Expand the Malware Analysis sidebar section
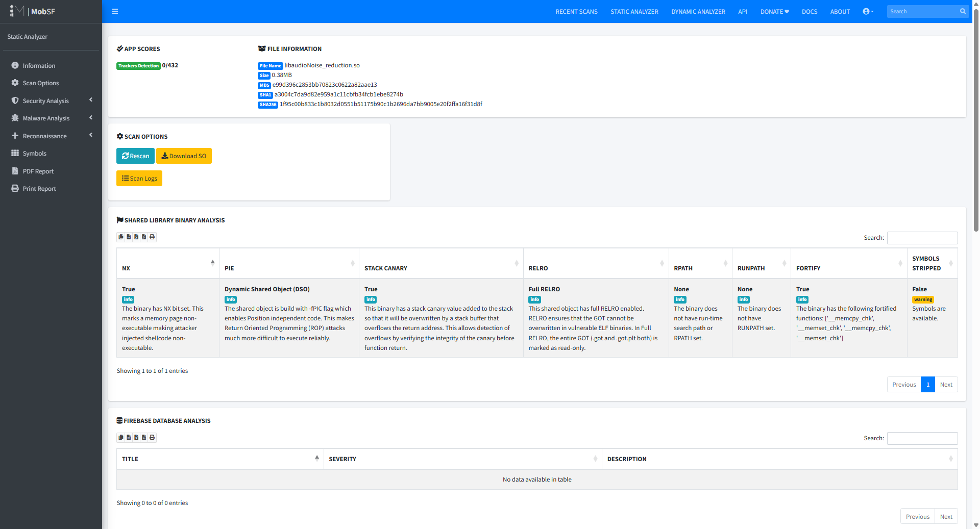Image resolution: width=980 pixels, height=529 pixels. pos(51,118)
